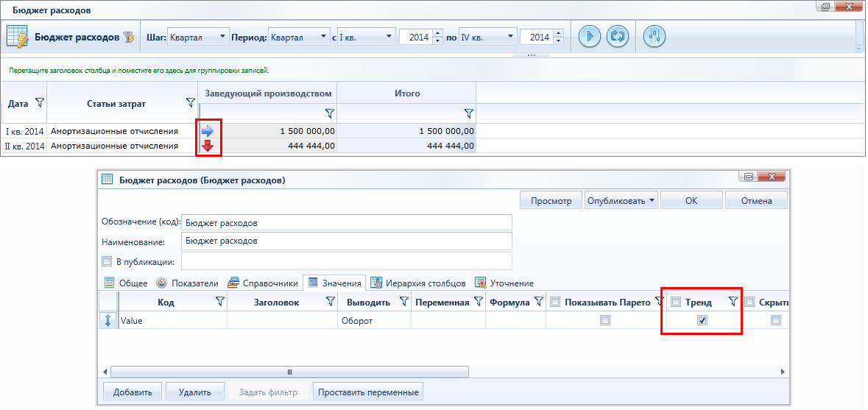Toggle the Тренд header checkbox

click(x=676, y=302)
